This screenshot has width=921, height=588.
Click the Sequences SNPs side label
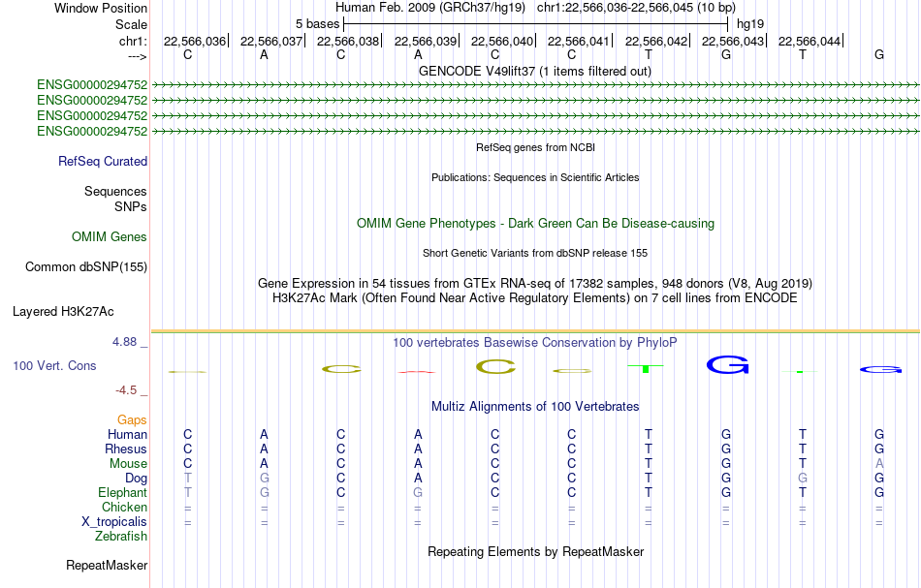[x=115, y=199]
